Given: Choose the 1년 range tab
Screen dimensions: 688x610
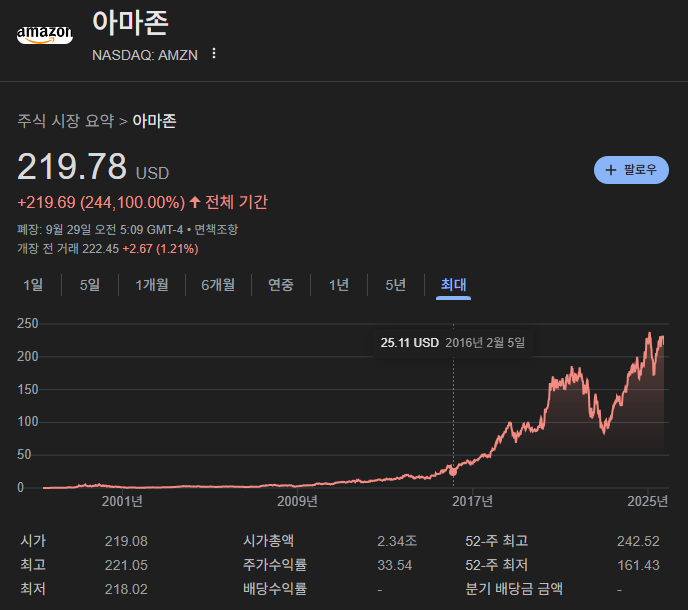Looking at the screenshot, I should coord(339,285).
